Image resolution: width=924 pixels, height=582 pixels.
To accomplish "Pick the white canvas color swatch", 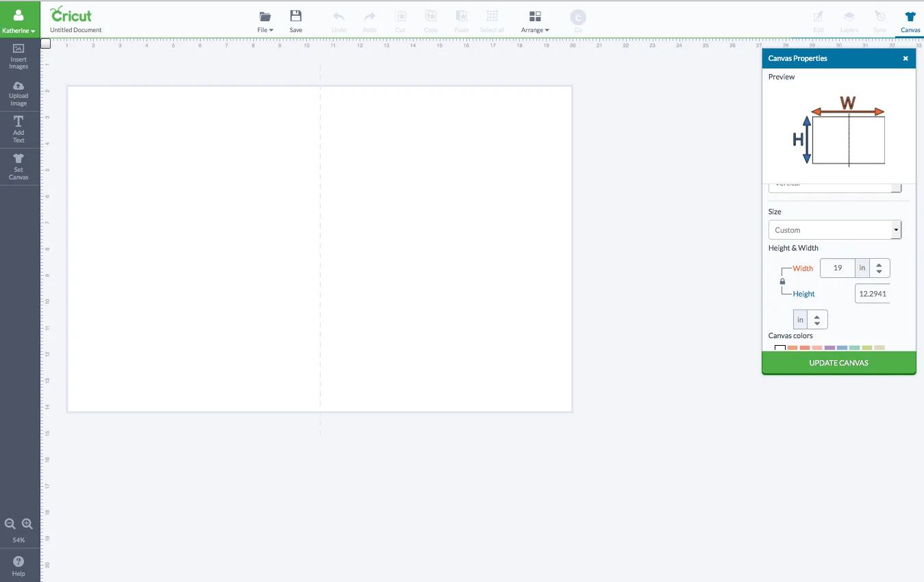I will (x=780, y=348).
